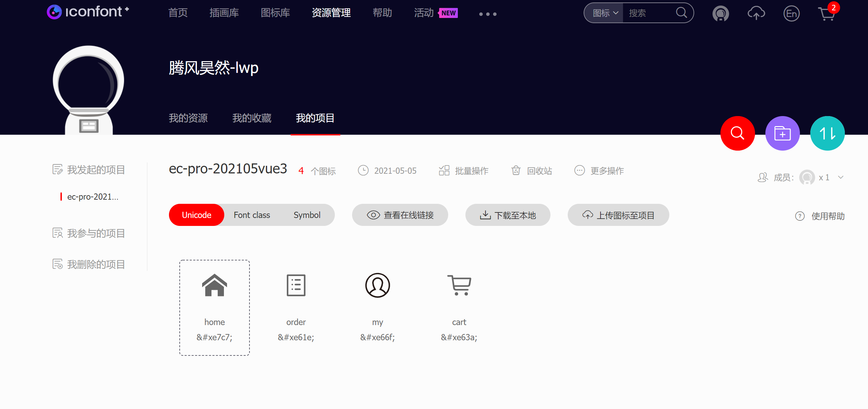The width and height of the screenshot is (868, 409).
Task: Click the cloud upload icon in header
Action: click(x=756, y=14)
